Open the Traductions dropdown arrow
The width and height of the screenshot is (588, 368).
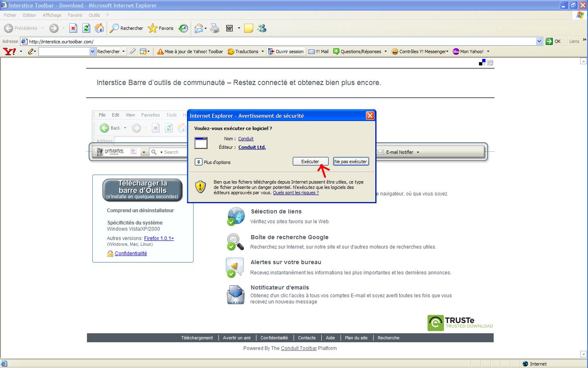[263, 52]
